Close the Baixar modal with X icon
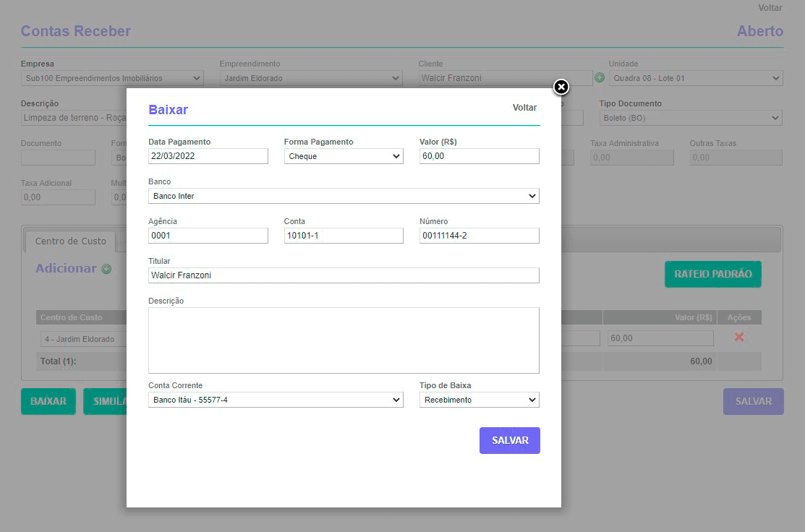 [561, 87]
